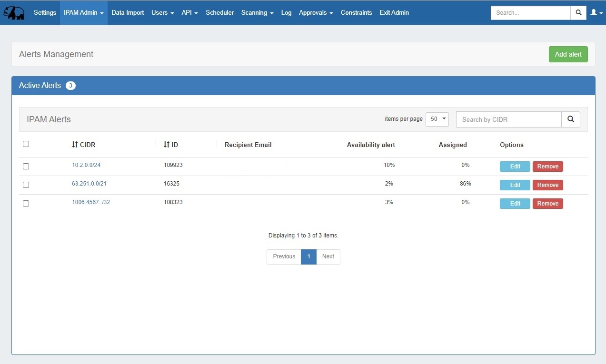The height and width of the screenshot is (364, 606).
Task: Sort alerts by ID column arrows
Action: [167, 145]
